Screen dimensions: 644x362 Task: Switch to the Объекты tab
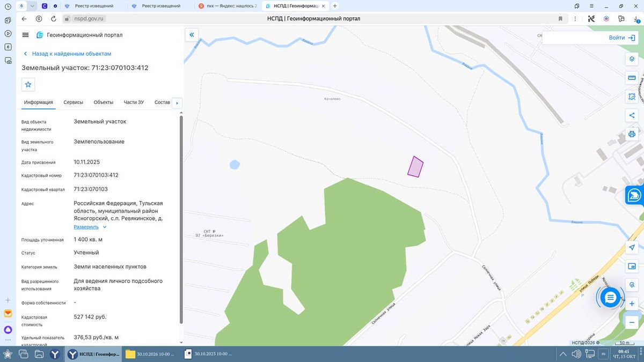coord(103,102)
